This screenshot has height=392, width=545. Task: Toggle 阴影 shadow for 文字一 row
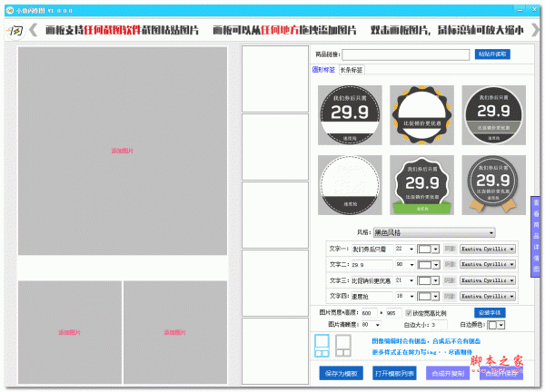pyautogui.click(x=450, y=249)
